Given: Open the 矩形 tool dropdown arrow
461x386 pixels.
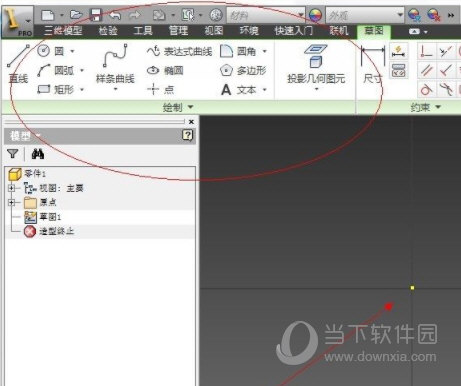Looking at the screenshot, I should point(82,90).
